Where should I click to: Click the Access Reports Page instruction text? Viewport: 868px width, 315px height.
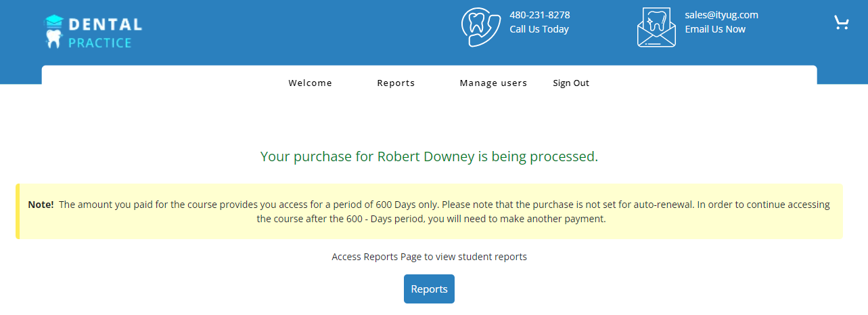(x=429, y=257)
